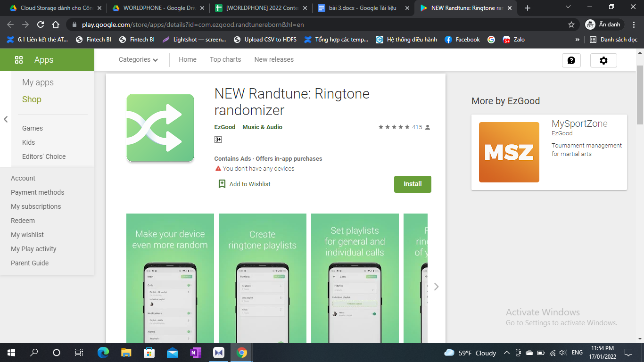Close the bài 3.docx tab
Image resolution: width=644 pixels, height=362 pixels.
pos(407,8)
